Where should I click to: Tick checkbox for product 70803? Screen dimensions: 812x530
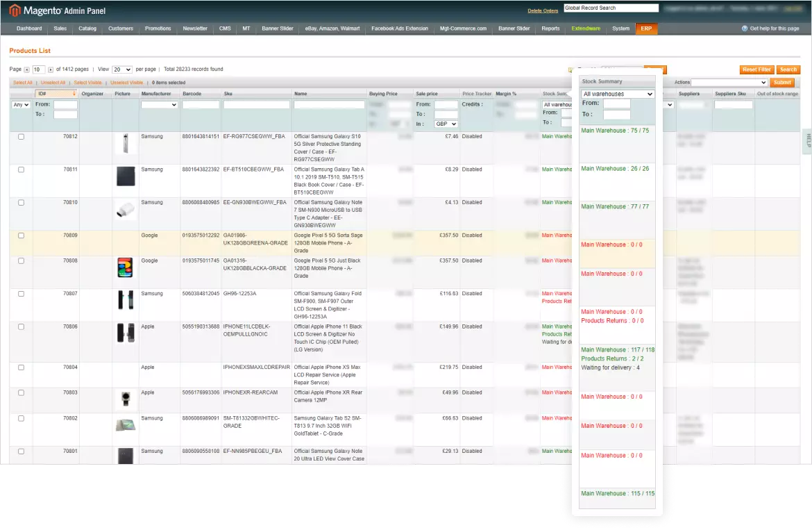[x=22, y=392]
